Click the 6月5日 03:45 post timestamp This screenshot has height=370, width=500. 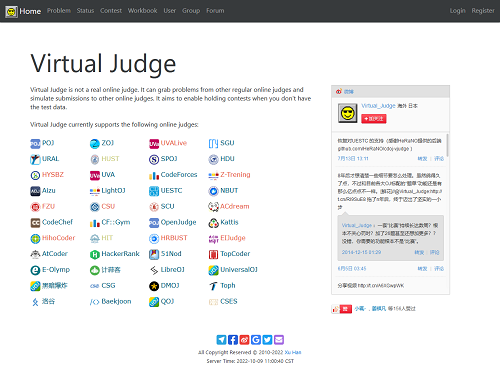[x=352, y=269]
